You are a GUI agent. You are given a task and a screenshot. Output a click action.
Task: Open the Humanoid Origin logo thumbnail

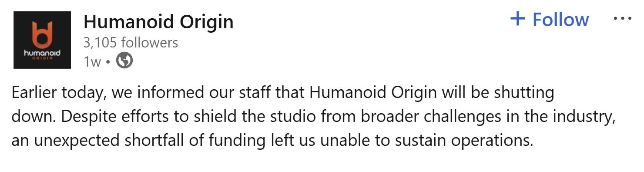coord(42,40)
